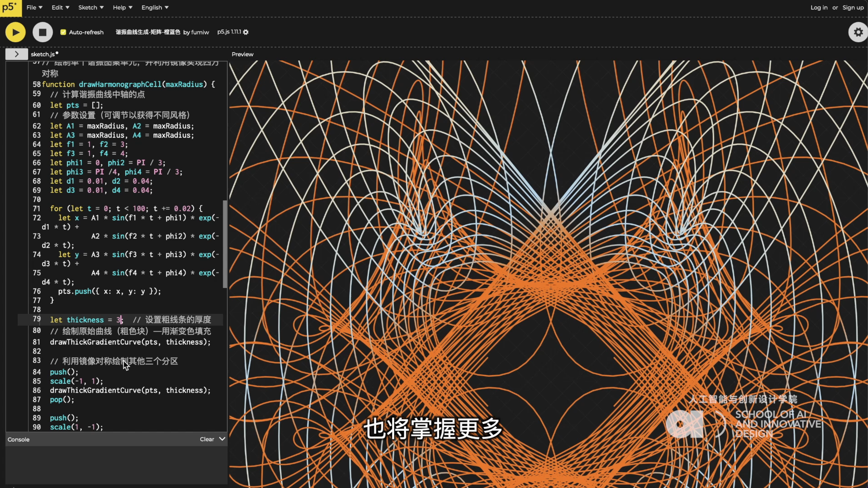
Task: Place cursor on line 79 thickness value
Action: (118, 320)
